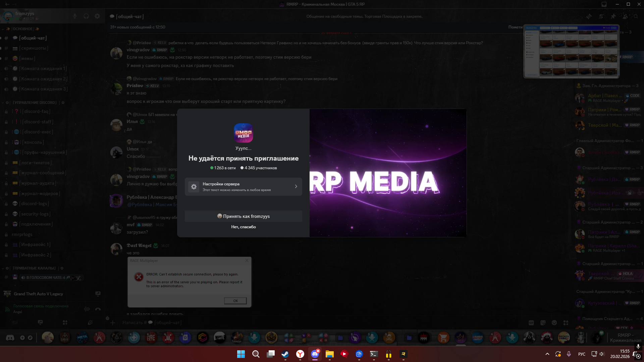Viewport: 644px width, 362px height.
Task: Click the Нет, спасибо link
Action: click(x=243, y=227)
